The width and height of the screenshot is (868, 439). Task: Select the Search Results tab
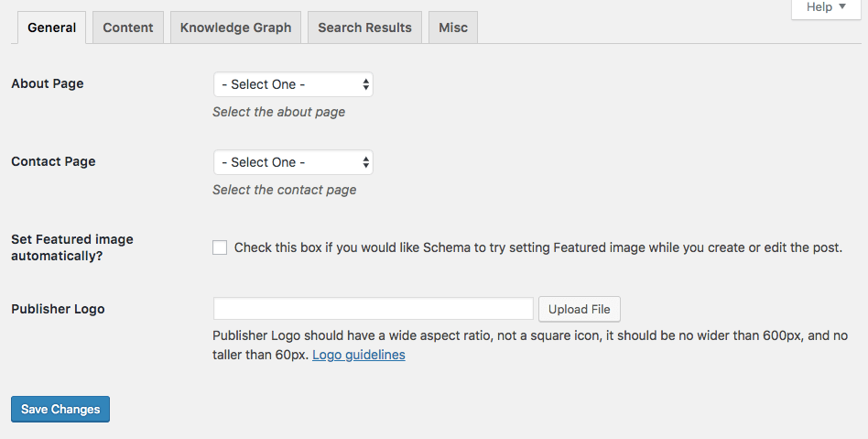pyautogui.click(x=364, y=27)
